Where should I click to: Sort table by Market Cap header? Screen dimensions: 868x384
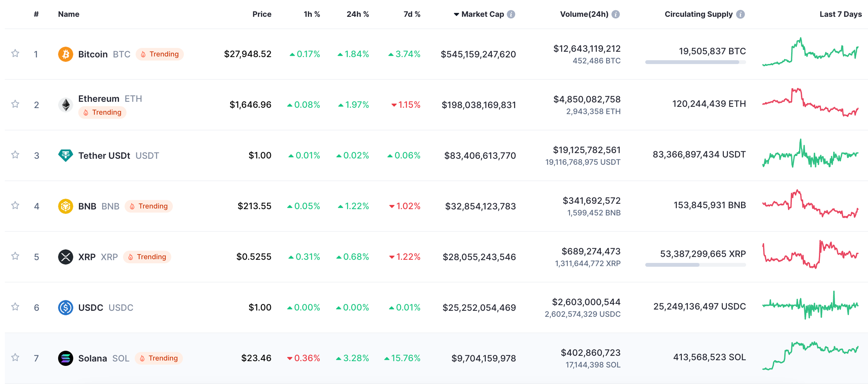click(483, 14)
